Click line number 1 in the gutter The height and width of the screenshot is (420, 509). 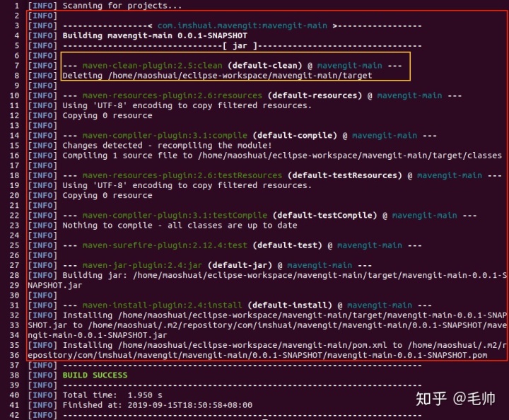pos(17,6)
